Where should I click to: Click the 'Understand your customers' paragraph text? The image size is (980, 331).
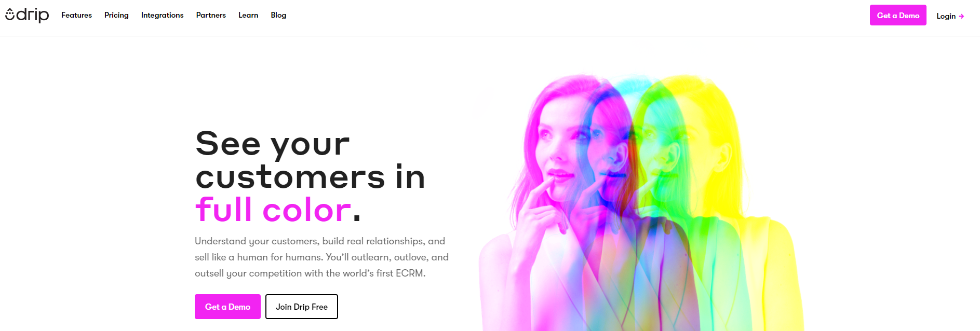pyautogui.click(x=321, y=257)
